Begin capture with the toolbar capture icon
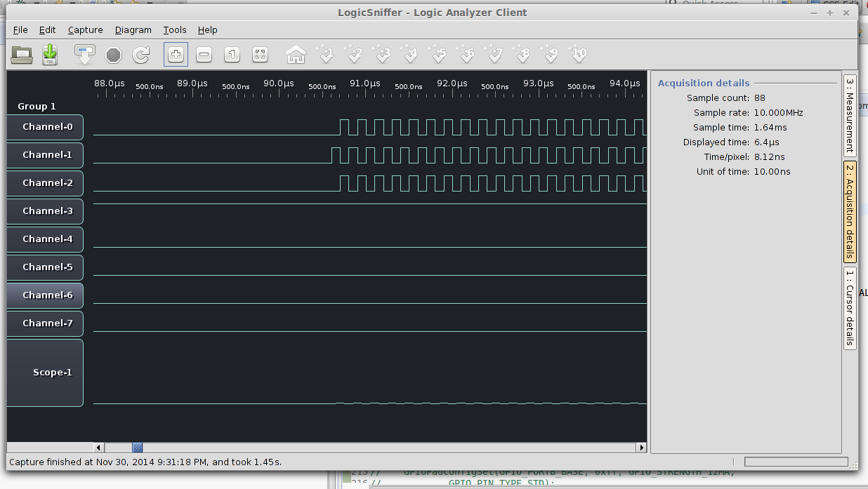868x489 pixels. [85, 54]
